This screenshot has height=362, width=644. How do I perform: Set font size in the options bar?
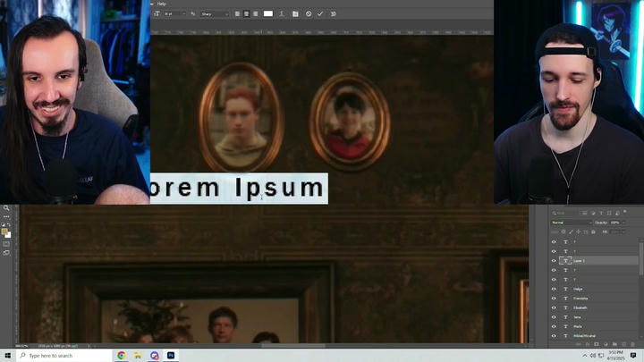click(x=174, y=14)
